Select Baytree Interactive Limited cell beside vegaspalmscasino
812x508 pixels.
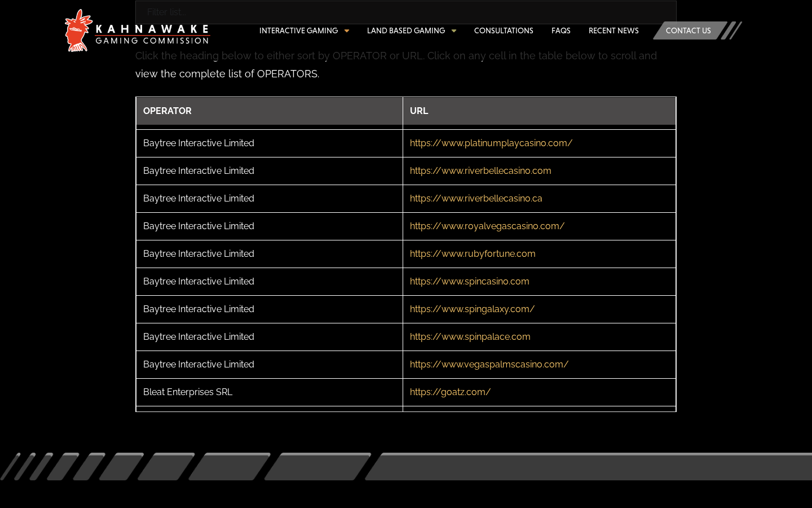270,365
